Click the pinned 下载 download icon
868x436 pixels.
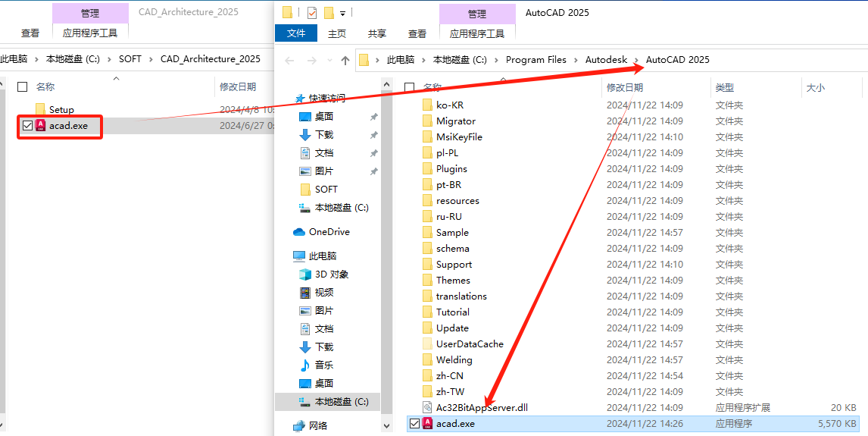[x=305, y=135]
